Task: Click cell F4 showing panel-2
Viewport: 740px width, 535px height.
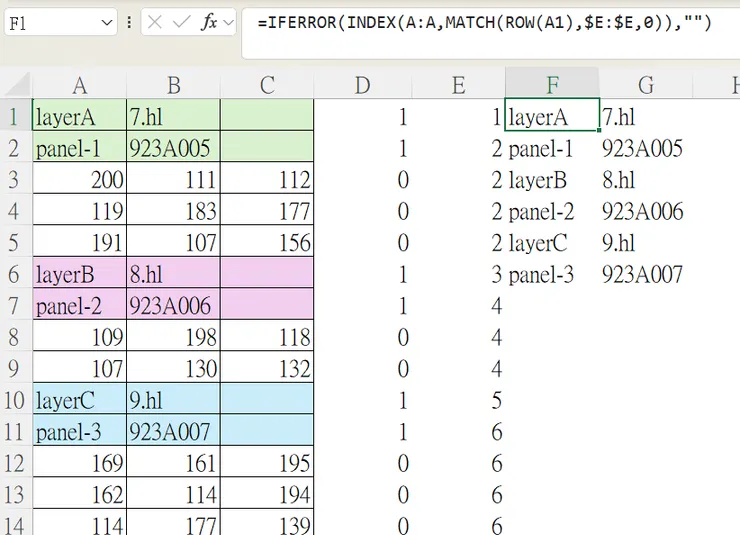Action: point(552,209)
